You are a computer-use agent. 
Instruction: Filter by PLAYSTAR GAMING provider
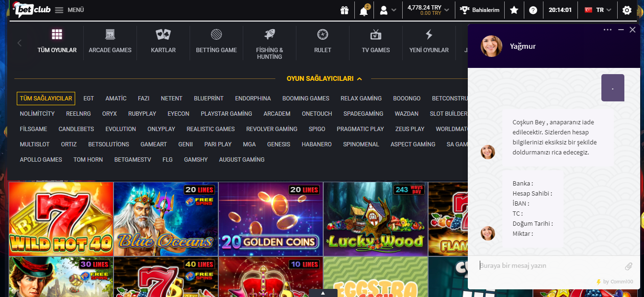pyautogui.click(x=226, y=114)
